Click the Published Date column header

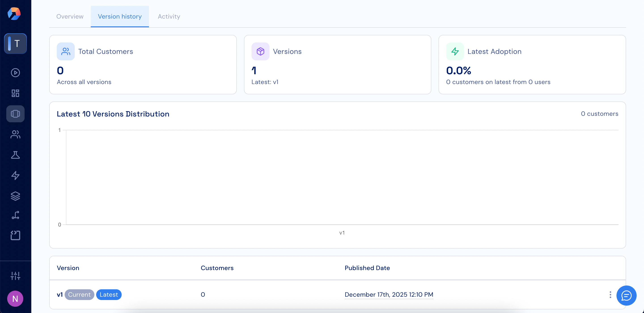pyautogui.click(x=367, y=268)
